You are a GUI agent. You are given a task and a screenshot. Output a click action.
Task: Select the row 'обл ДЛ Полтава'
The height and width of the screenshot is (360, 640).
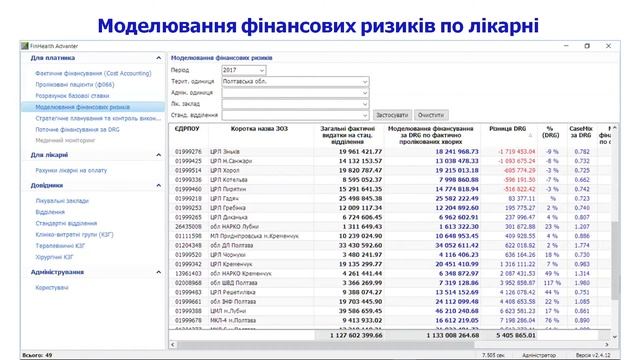(390, 245)
